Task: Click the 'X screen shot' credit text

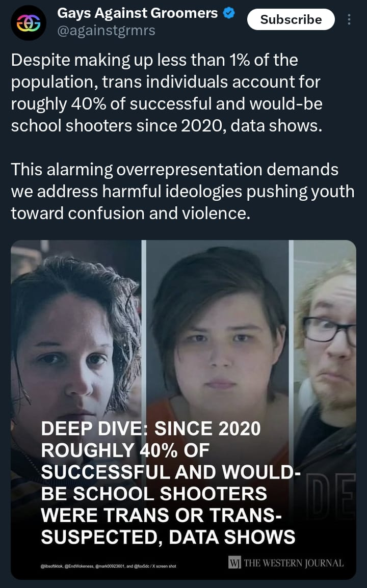Action: pos(164,566)
